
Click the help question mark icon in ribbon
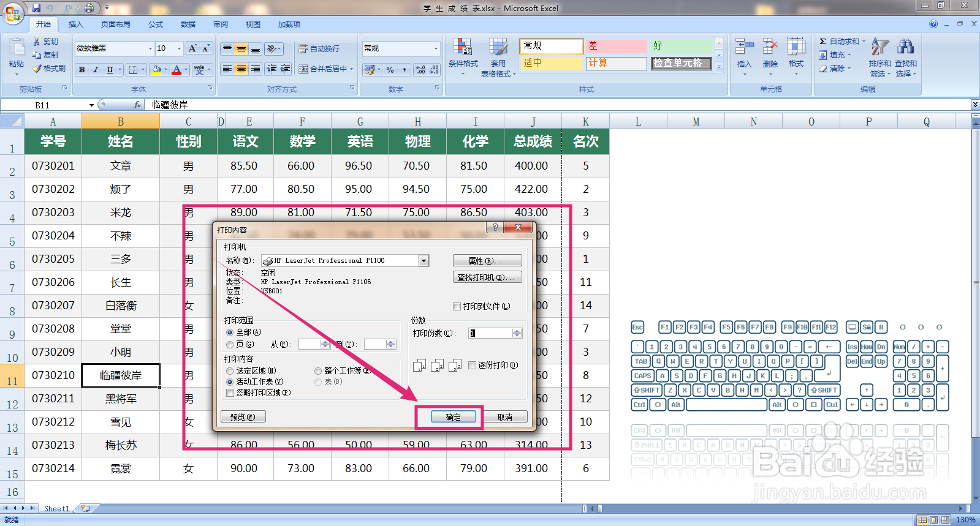point(933,24)
